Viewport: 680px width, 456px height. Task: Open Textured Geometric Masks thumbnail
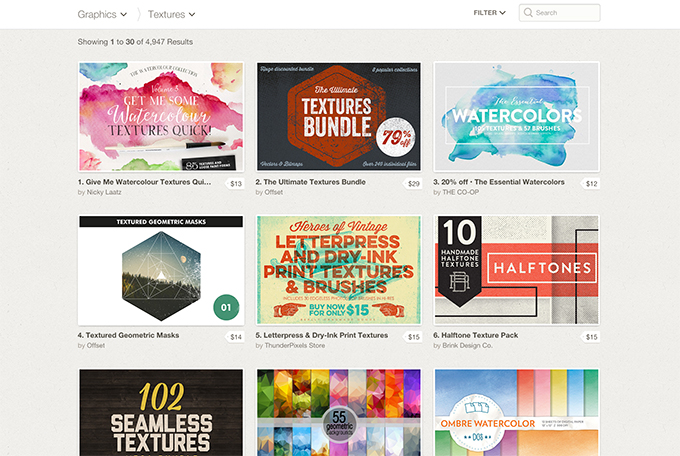click(161, 270)
